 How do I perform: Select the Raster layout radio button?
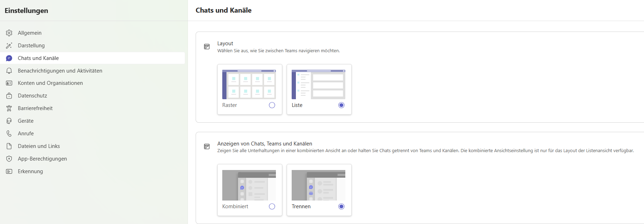tap(272, 105)
